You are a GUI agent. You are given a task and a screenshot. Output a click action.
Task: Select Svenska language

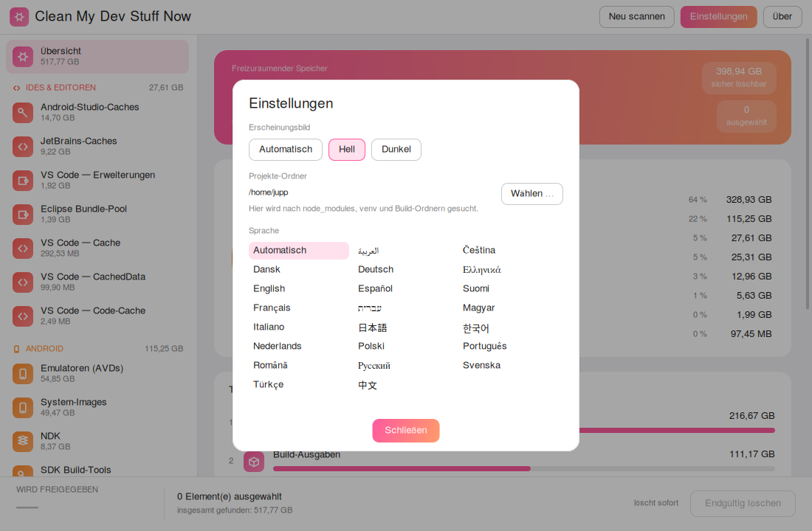[509, 365]
